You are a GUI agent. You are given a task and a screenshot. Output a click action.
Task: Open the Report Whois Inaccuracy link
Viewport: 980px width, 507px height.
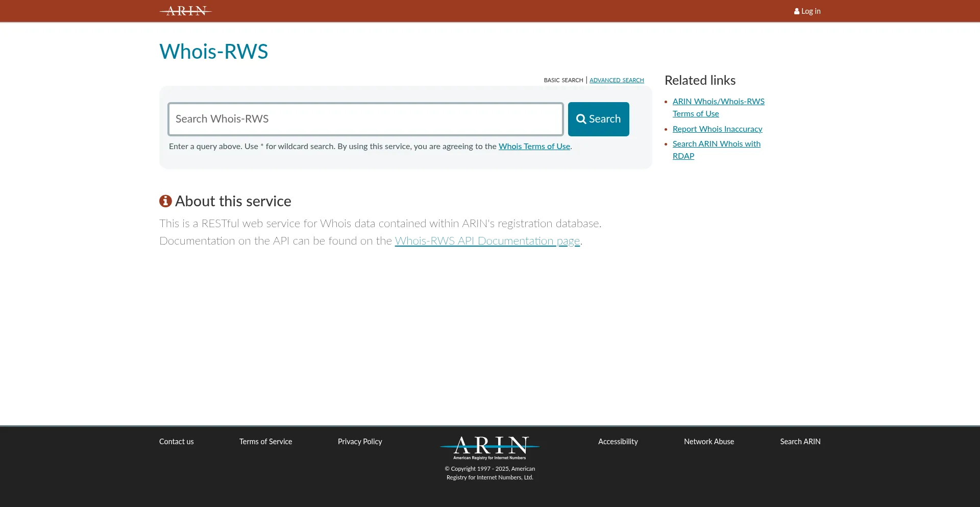[x=717, y=129]
